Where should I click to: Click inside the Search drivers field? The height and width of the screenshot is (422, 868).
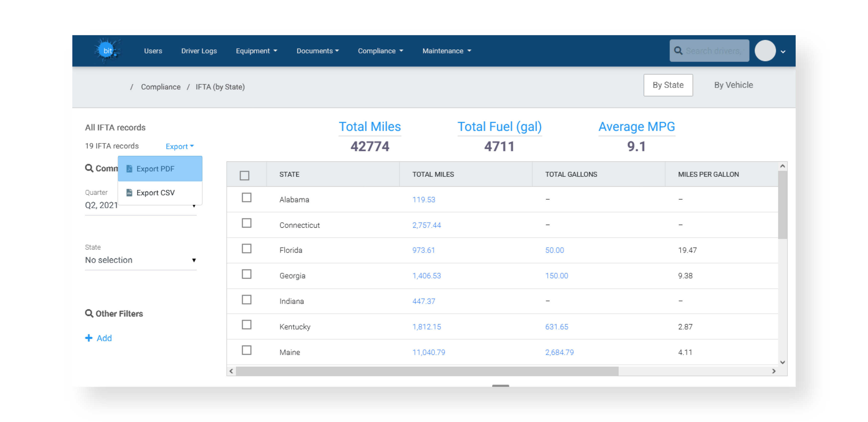coord(711,50)
